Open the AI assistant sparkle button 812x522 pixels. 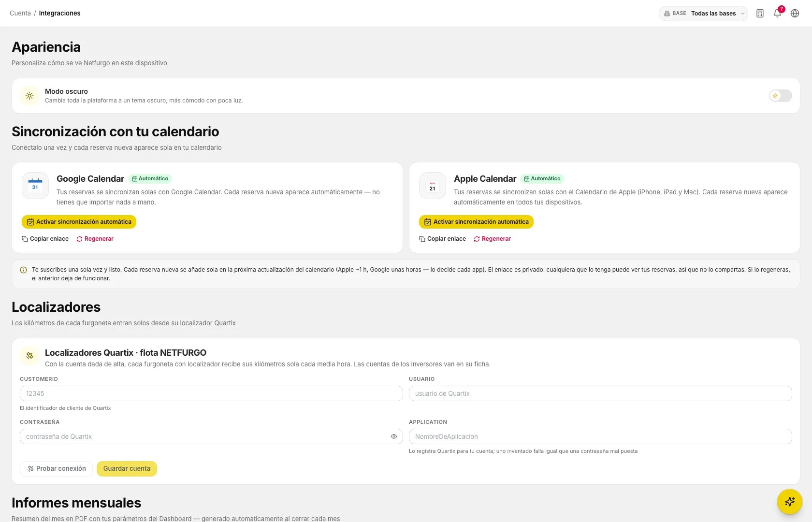[790, 502]
